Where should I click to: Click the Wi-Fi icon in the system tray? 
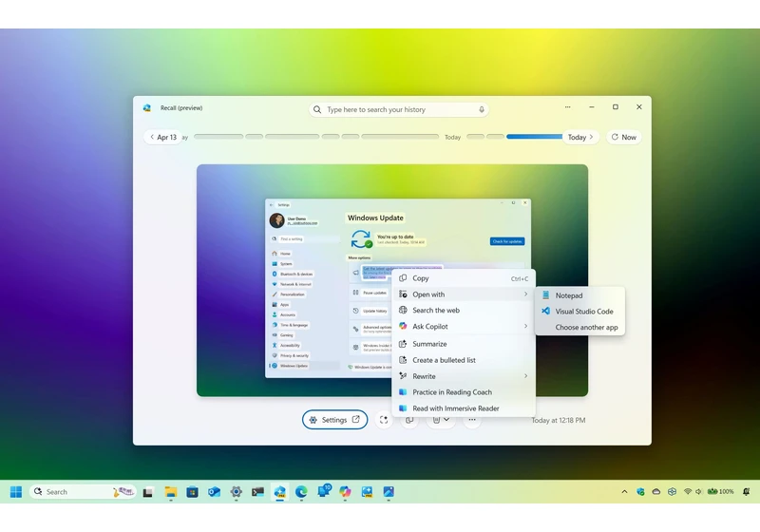[687, 491]
